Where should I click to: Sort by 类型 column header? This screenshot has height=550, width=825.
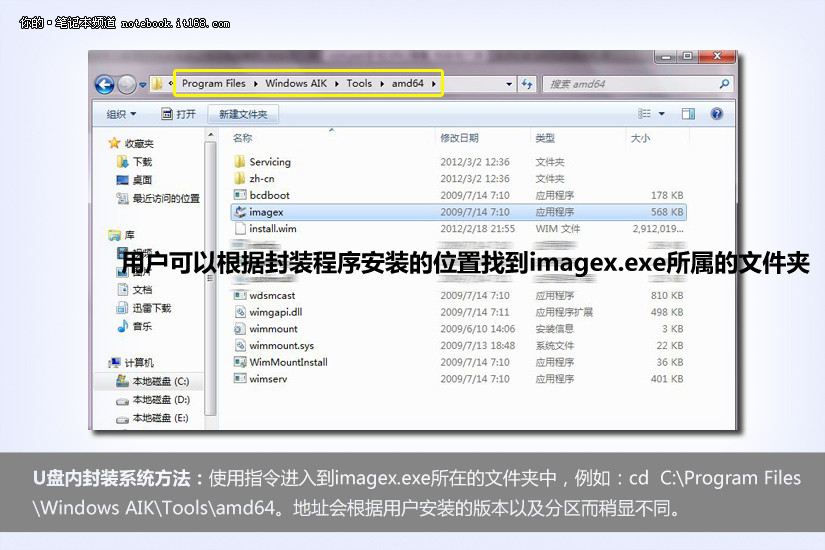click(545, 138)
